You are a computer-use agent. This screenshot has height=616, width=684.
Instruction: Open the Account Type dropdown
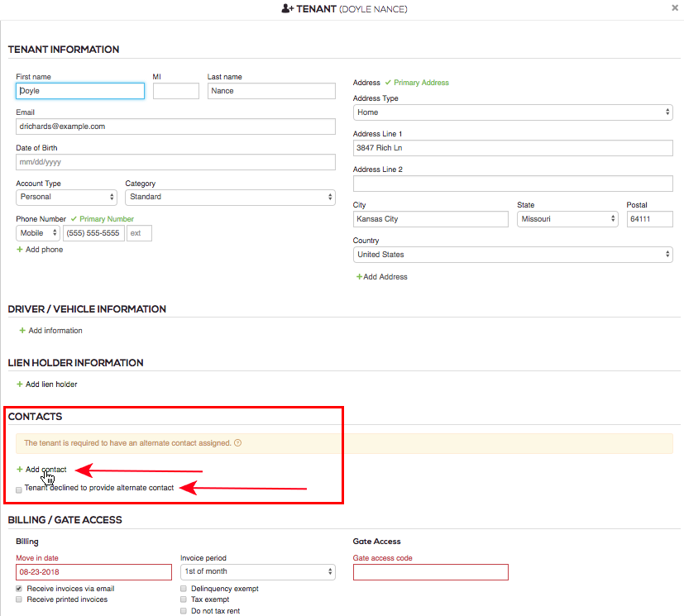coord(66,197)
